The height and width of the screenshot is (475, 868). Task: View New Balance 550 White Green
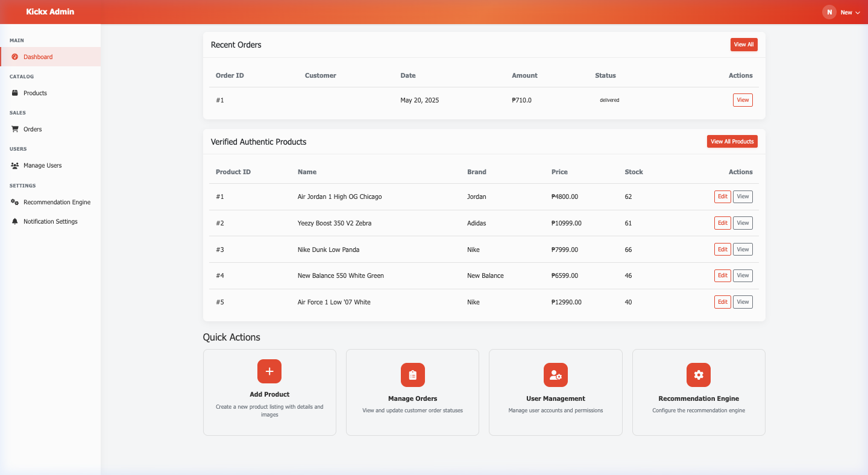click(743, 275)
